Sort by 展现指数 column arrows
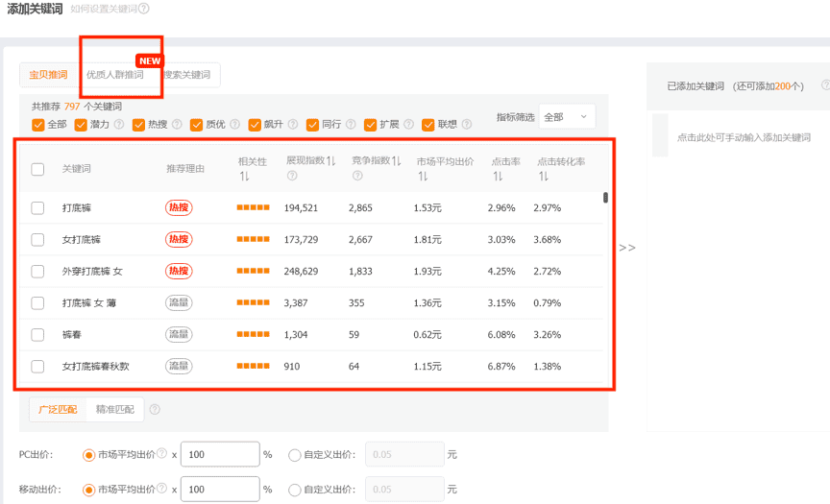This screenshot has width=830, height=504. tap(330, 160)
